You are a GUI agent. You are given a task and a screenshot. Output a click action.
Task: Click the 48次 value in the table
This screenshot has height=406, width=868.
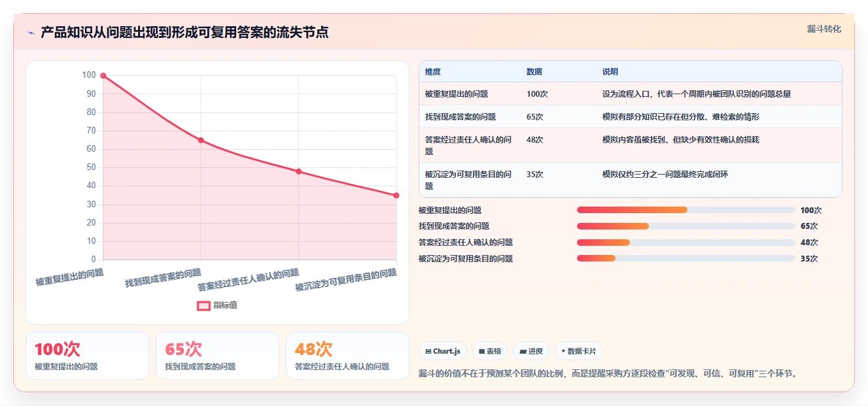535,140
